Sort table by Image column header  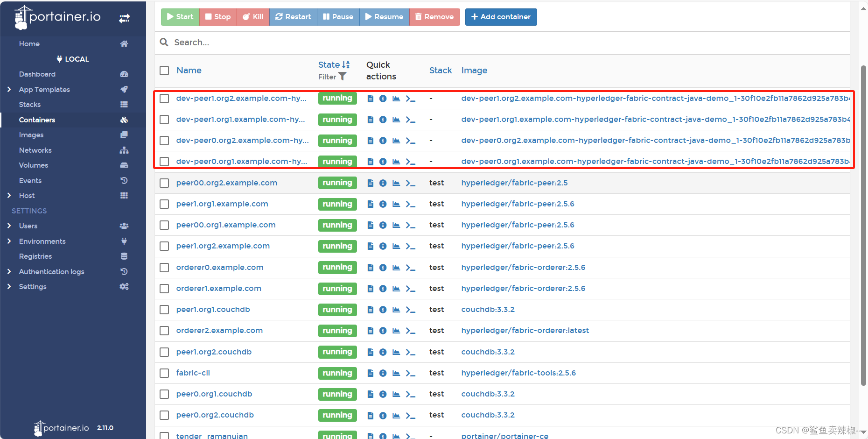474,71
